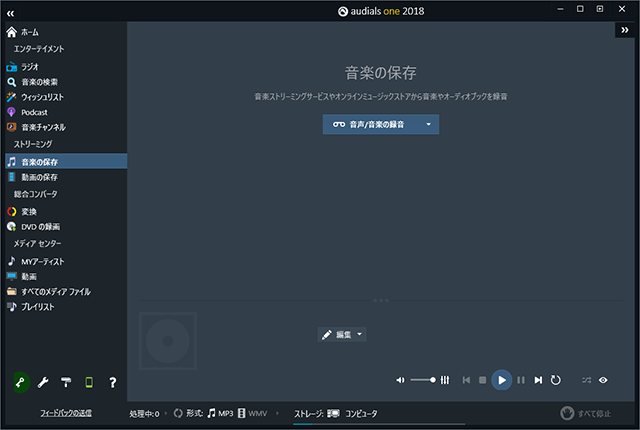Toggle shuffle playback
Image resolution: width=640 pixels, height=430 pixels.
(x=587, y=380)
